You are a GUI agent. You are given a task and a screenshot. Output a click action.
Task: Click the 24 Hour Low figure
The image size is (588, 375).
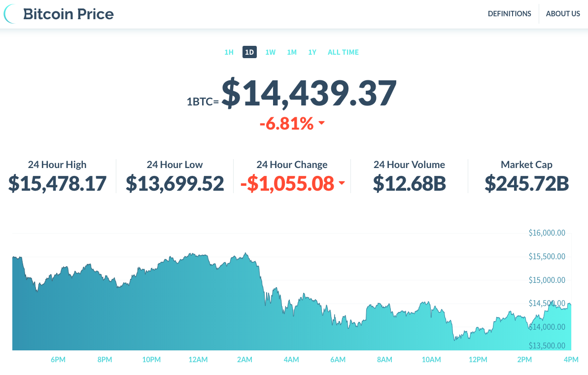pyautogui.click(x=174, y=183)
